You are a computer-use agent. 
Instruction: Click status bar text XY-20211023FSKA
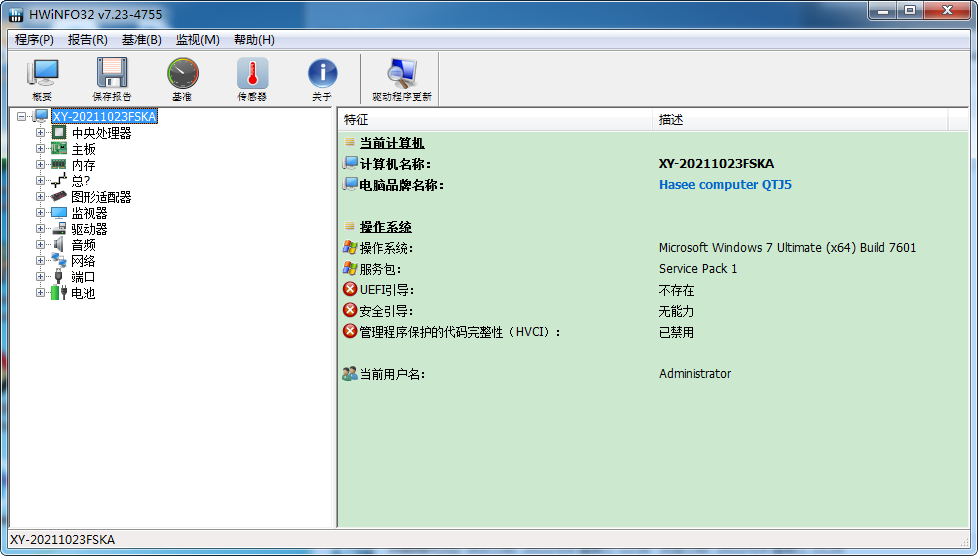coord(62,540)
